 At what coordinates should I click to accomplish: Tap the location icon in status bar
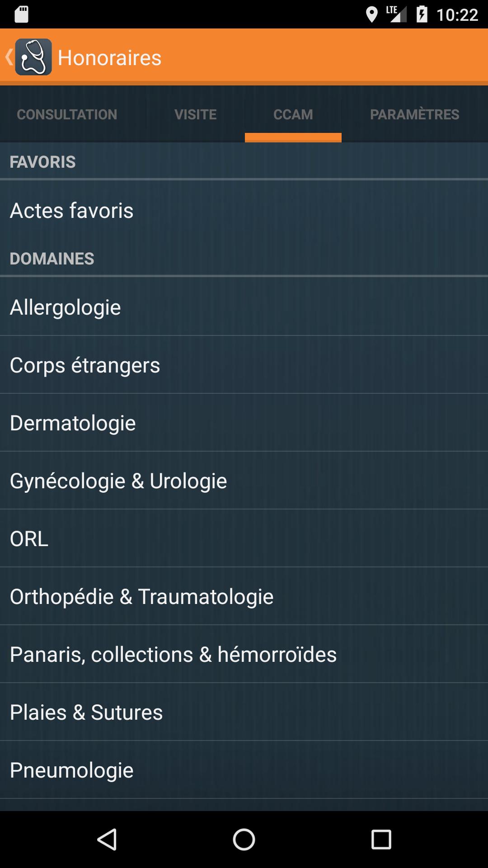click(x=371, y=14)
